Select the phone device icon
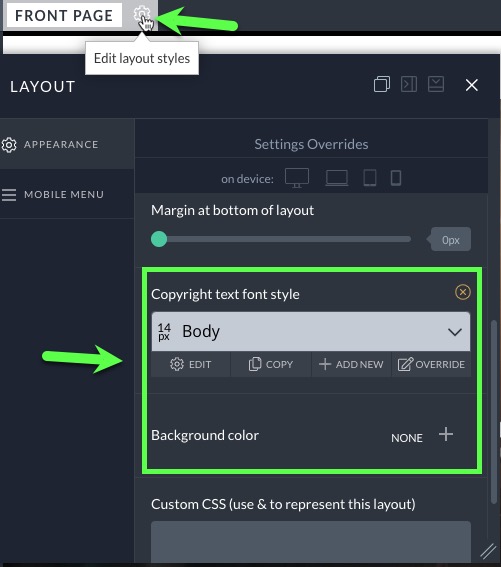The image size is (501, 567). 396,178
